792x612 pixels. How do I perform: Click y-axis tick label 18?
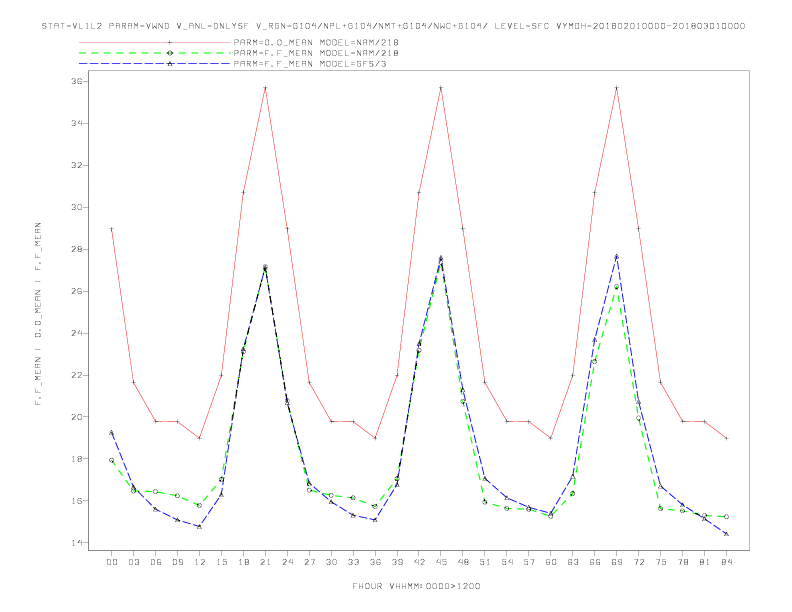click(x=77, y=458)
